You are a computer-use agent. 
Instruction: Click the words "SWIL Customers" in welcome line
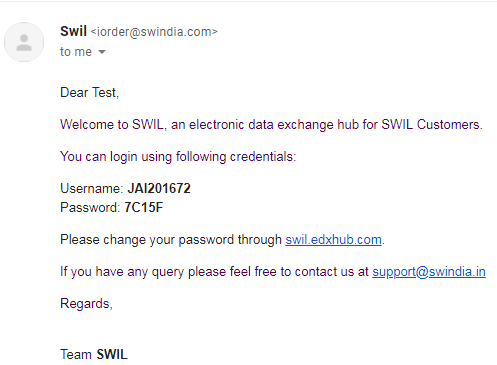coord(432,125)
